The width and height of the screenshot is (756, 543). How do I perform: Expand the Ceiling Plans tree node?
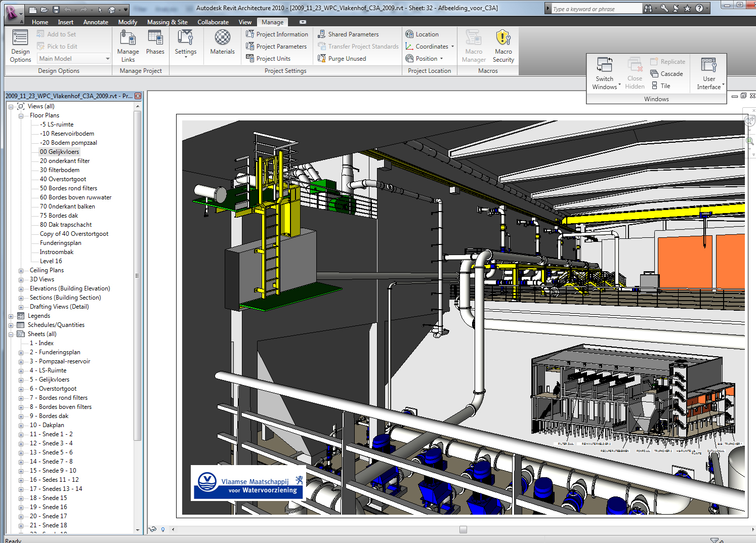[21, 271]
